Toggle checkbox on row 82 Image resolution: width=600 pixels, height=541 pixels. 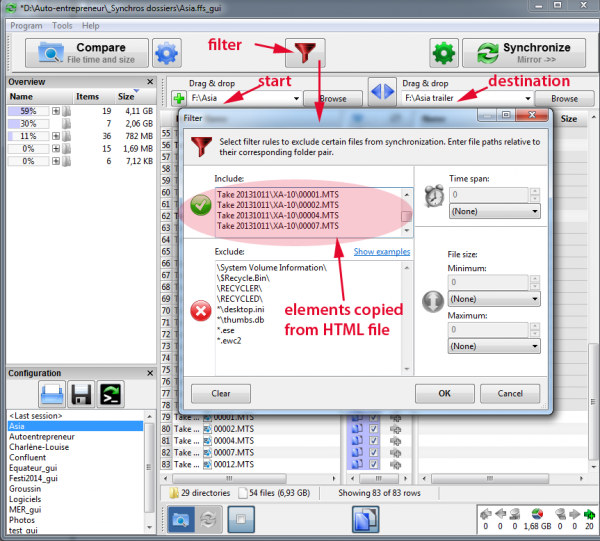(373, 453)
